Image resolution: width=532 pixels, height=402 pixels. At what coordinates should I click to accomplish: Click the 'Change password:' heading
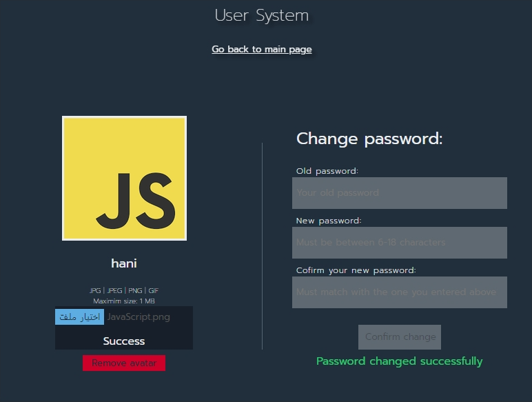pyautogui.click(x=369, y=139)
